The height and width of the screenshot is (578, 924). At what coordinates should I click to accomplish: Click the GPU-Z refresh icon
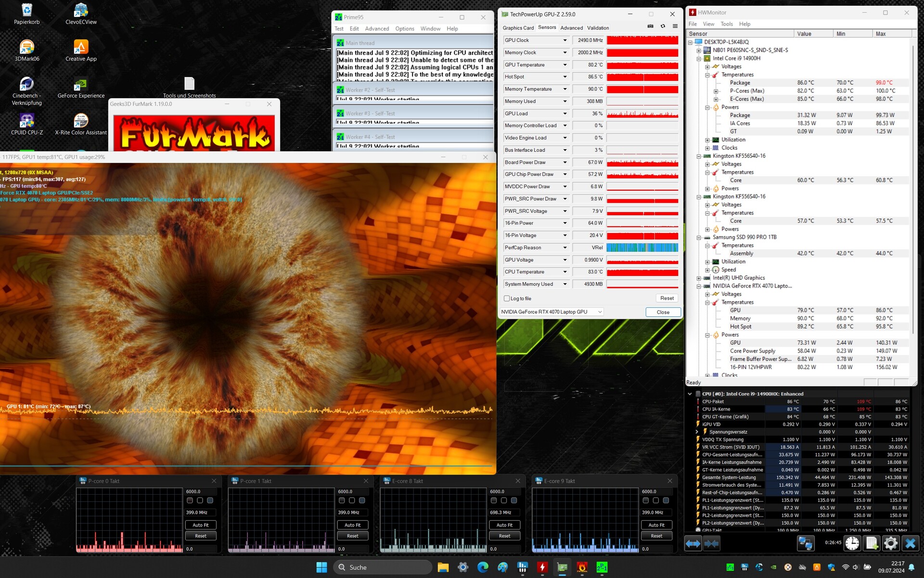[663, 26]
